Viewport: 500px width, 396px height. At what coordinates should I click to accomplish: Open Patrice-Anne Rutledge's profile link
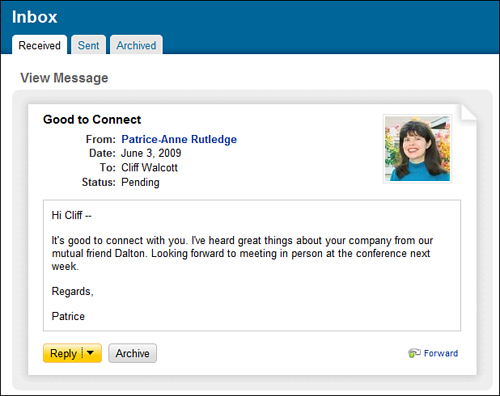[179, 139]
